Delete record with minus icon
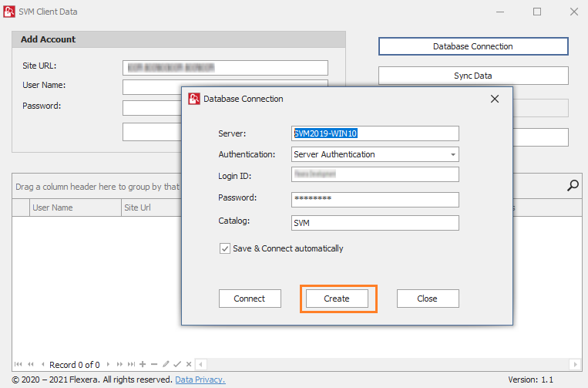This screenshot has height=388, width=588. [154, 364]
